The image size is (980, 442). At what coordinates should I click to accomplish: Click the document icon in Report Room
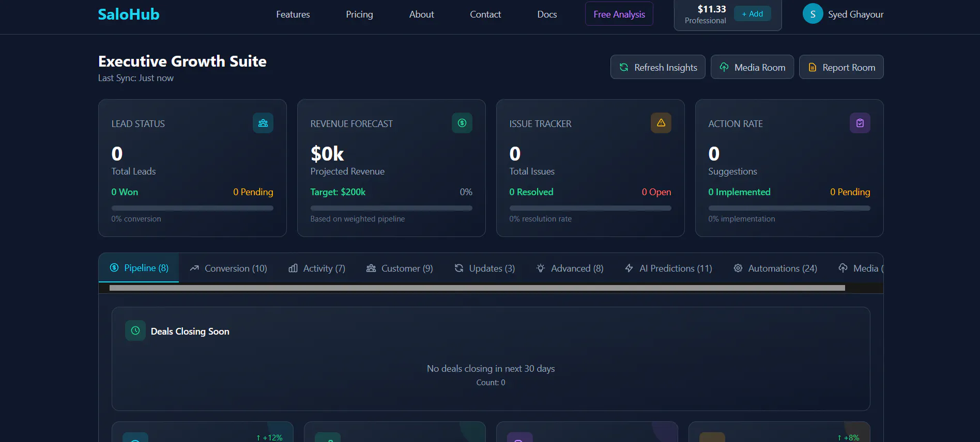click(x=813, y=67)
